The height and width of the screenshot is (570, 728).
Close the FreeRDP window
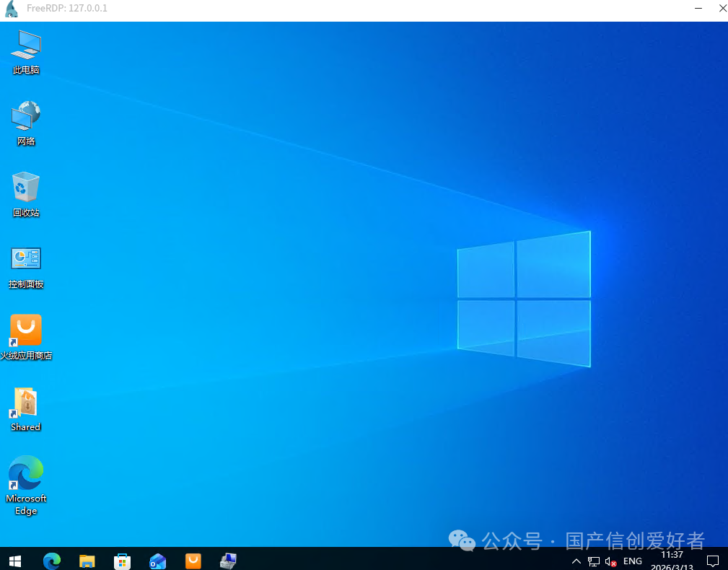coord(723,9)
